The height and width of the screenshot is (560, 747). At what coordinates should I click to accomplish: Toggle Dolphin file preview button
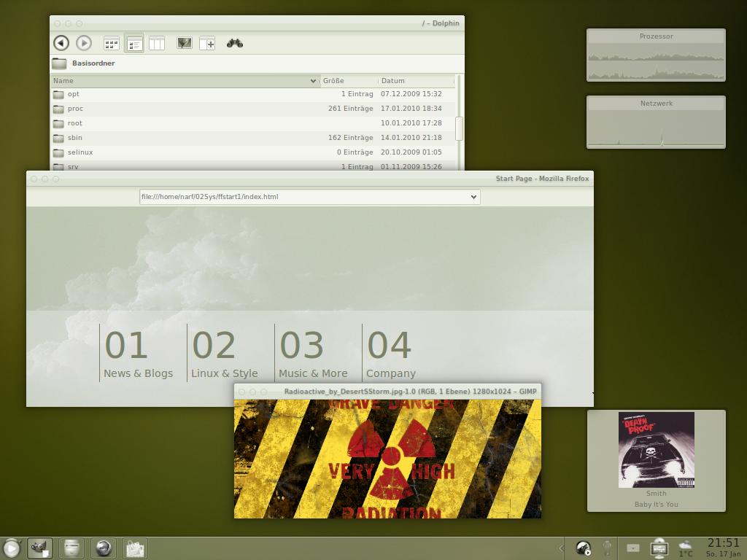coord(185,43)
